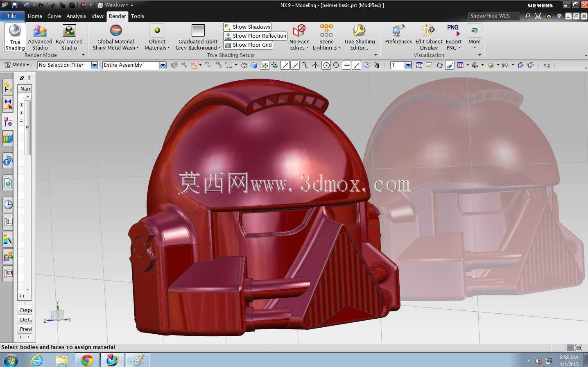Switch to the View tab
This screenshot has width=588, height=367.
97,16
